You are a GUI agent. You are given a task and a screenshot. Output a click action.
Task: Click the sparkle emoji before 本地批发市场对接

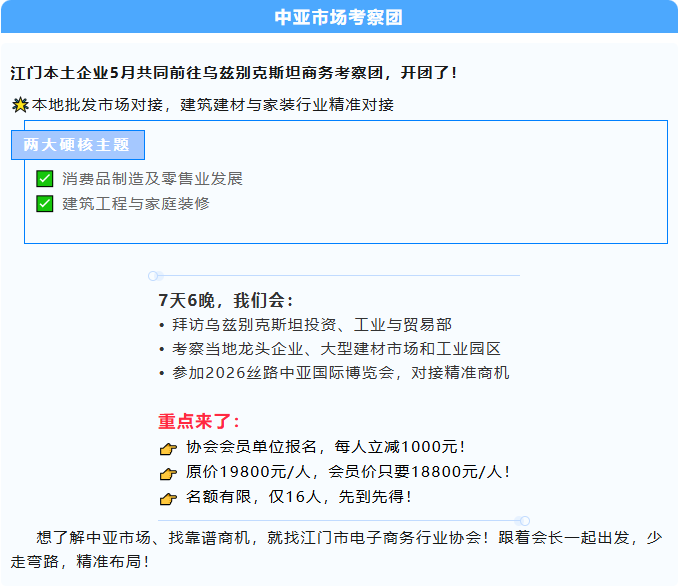[x=19, y=105]
